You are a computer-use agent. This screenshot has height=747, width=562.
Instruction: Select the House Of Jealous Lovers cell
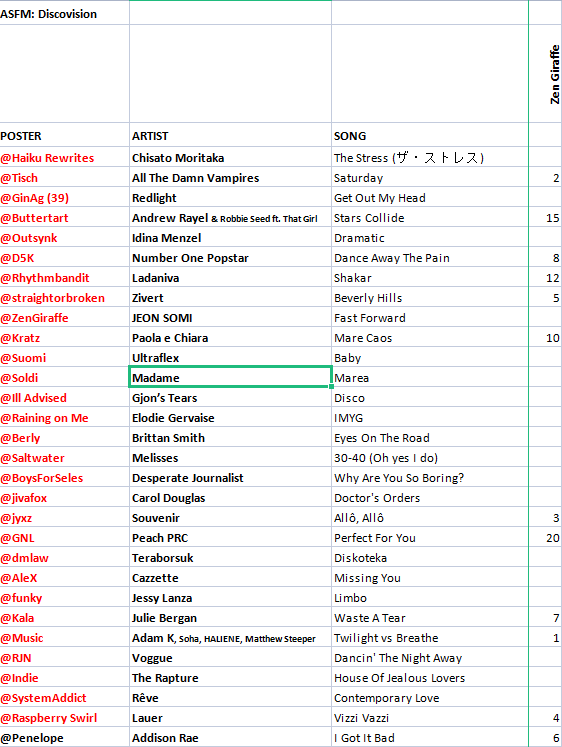tap(430, 677)
